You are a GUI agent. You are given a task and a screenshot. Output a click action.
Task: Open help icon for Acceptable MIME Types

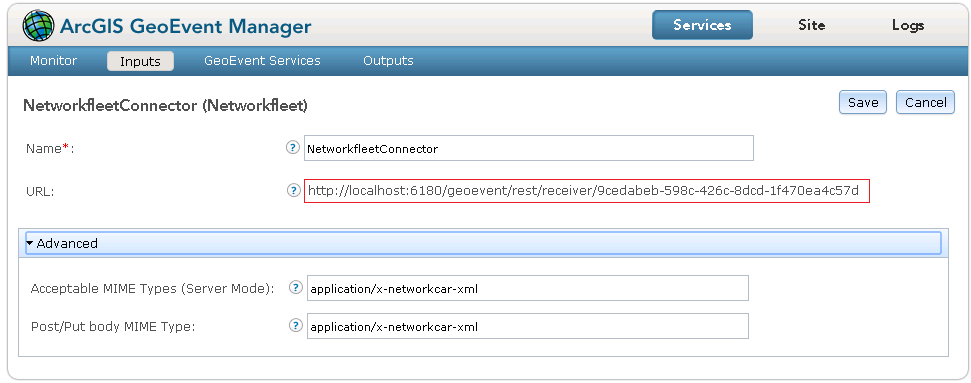[x=296, y=288]
